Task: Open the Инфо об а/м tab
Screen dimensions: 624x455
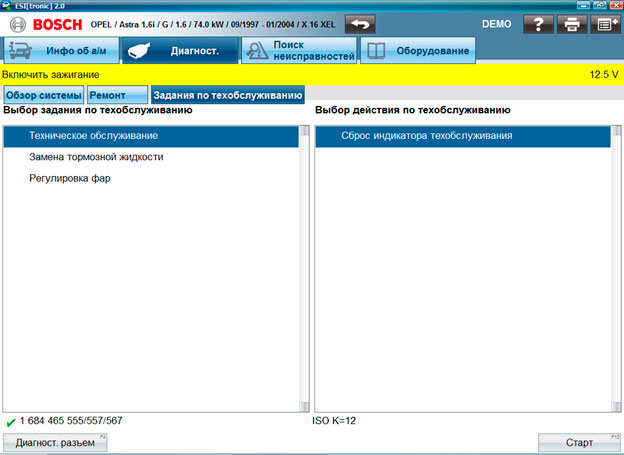Action: coord(61,50)
